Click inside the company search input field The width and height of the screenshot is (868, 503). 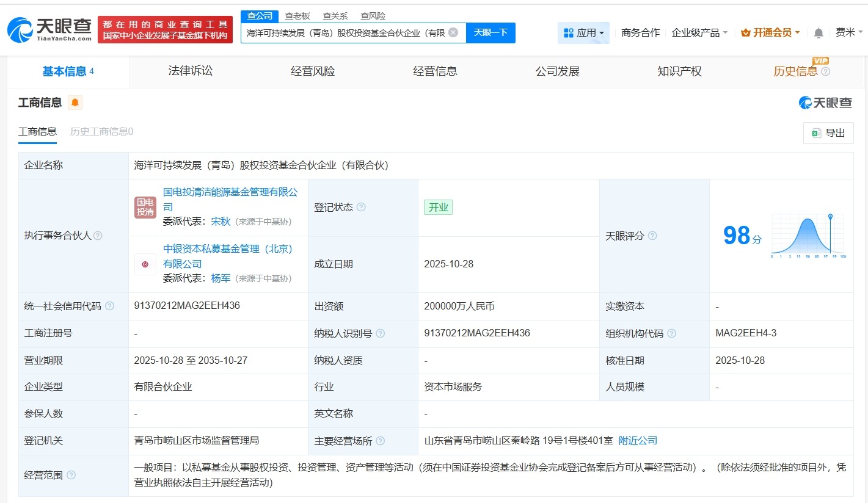coord(348,33)
